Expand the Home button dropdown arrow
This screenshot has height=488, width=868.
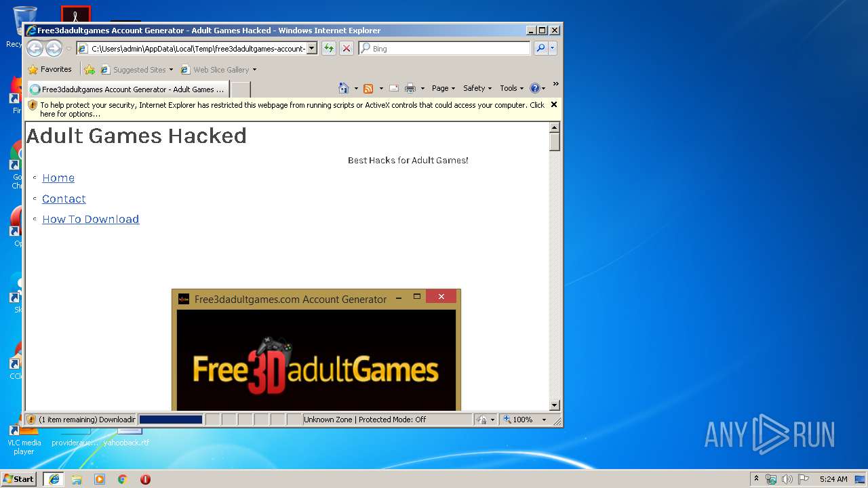pos(356,89)
